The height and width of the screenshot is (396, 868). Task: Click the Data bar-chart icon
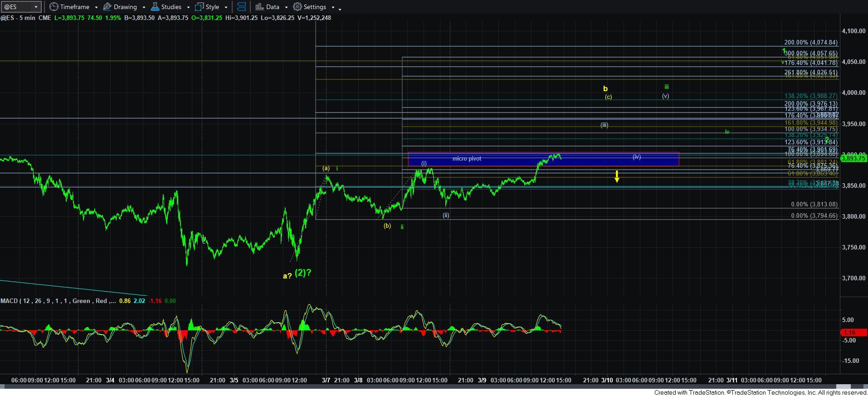[259, 7]
